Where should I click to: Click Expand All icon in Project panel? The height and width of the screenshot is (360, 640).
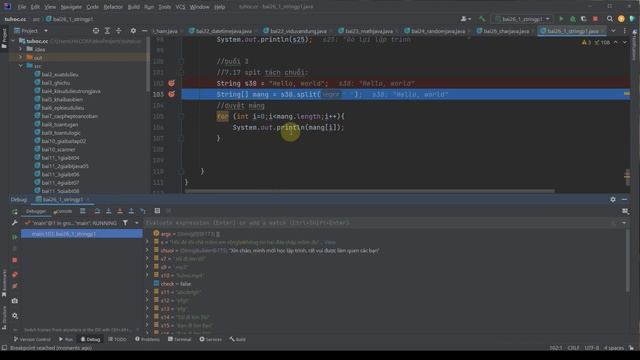pos(107,31)
